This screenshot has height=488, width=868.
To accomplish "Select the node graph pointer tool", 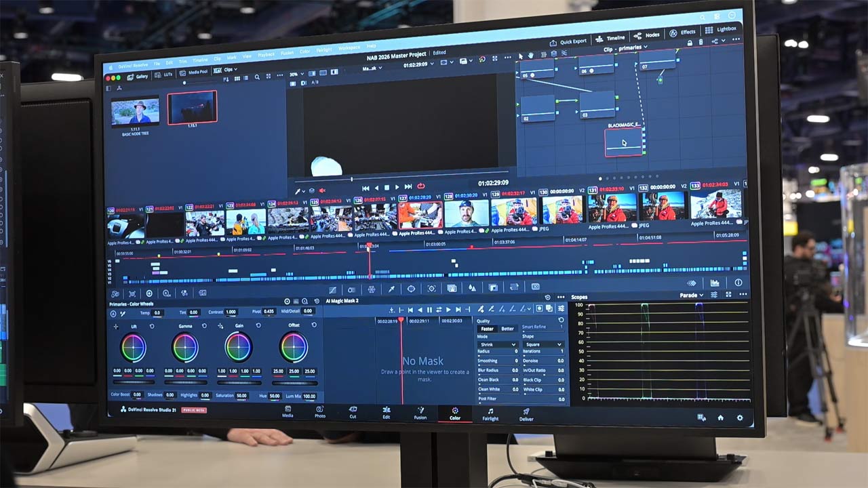I will point(521,55).
